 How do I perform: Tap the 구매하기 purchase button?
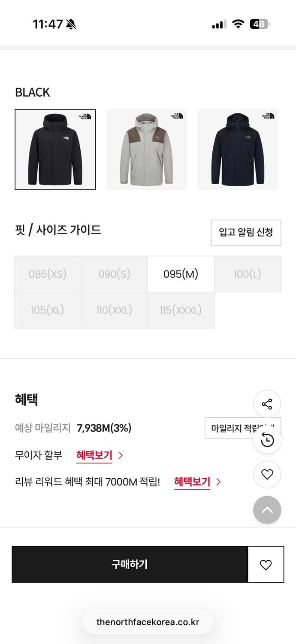(130, 565)
